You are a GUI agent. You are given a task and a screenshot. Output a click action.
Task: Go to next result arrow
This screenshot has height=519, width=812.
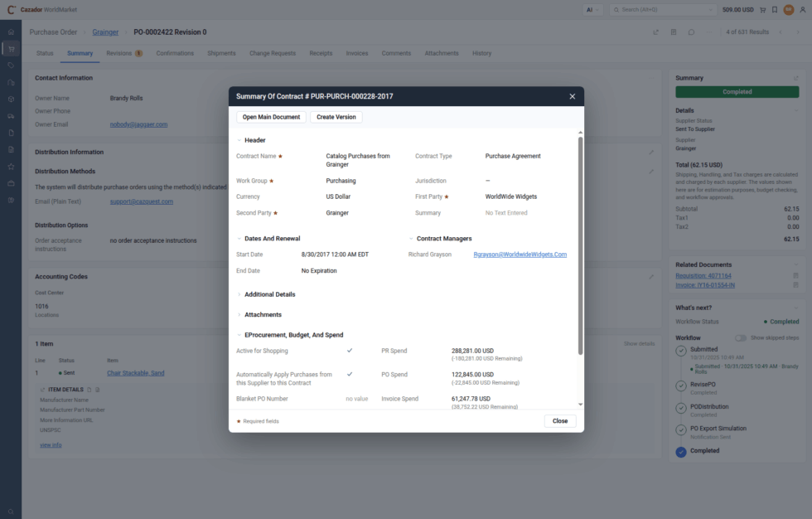[x=798, y=32]
